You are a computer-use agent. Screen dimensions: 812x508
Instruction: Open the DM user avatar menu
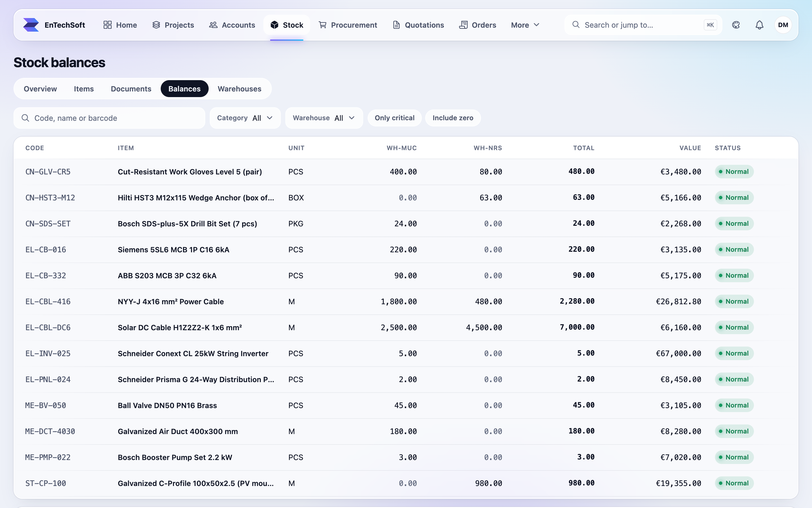[x=783, y=25]
